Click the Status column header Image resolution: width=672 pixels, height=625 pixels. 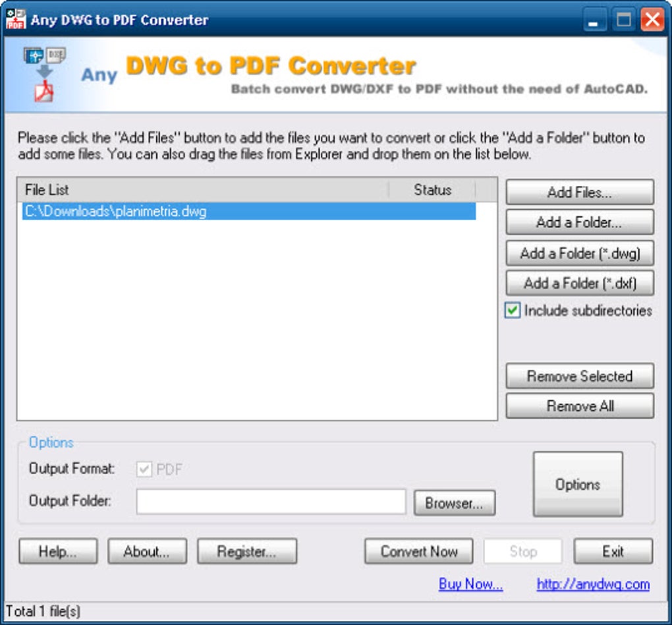point(432,190)
